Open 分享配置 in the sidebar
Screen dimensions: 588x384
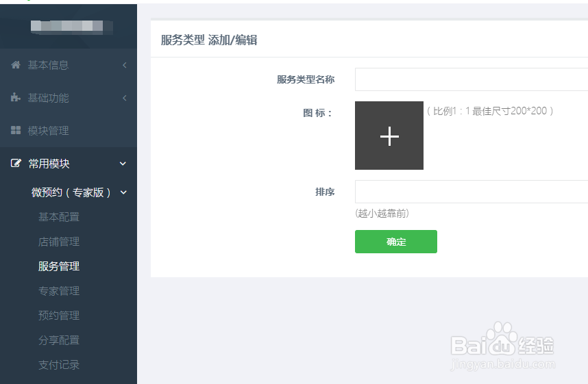[x=59, y=340]
